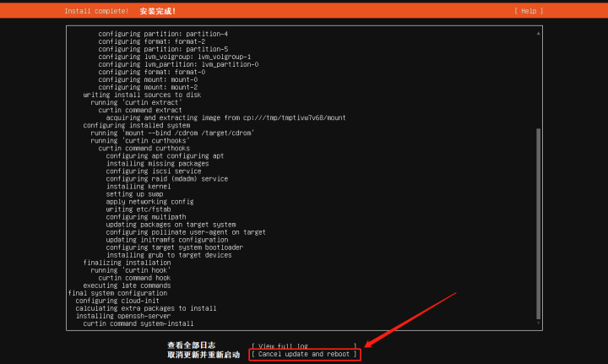Click 'curtin command system-install' line
The height and width of the screenshot is (364, 608).
138,323
